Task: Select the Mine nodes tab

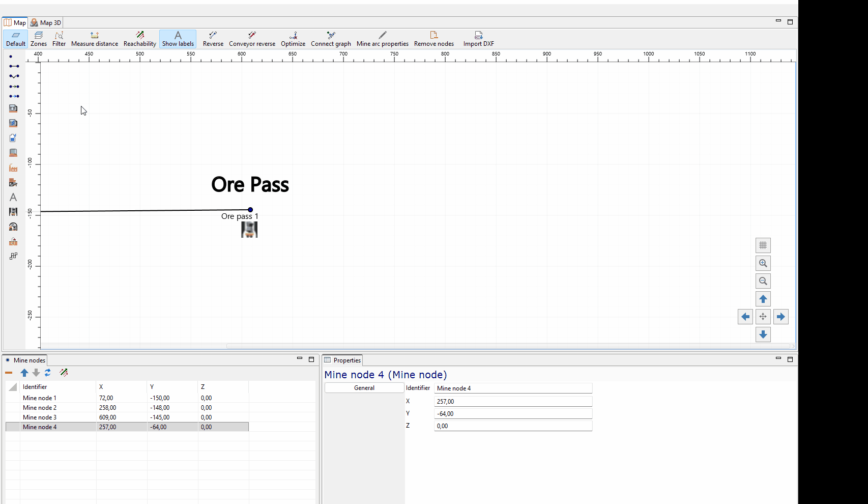Action: [x=25, y=360]
